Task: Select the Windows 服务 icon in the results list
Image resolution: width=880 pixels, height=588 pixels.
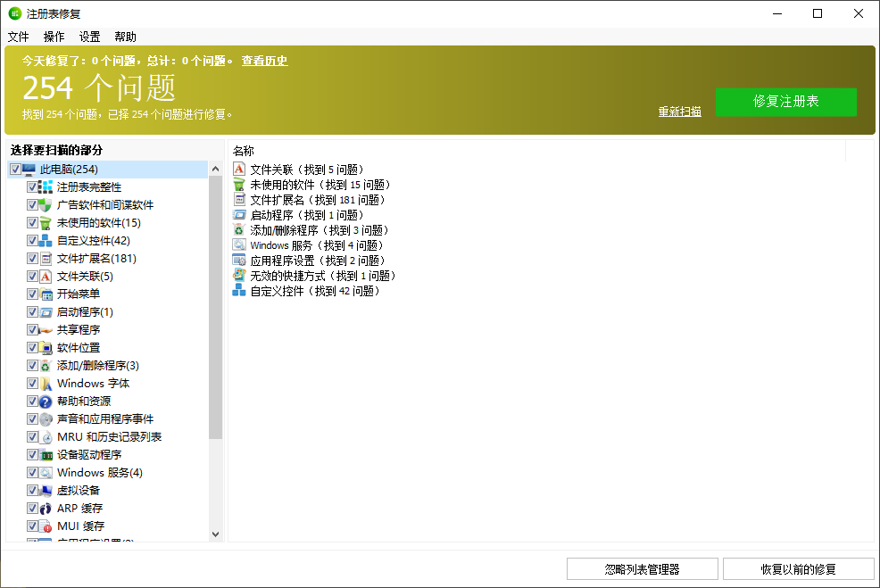Action: click(239, 244)
